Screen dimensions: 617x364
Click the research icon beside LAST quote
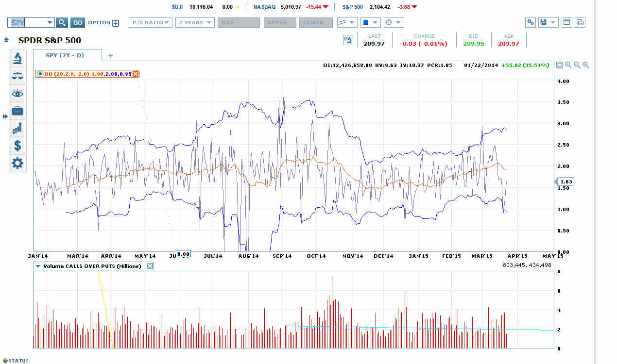point(348,40)
